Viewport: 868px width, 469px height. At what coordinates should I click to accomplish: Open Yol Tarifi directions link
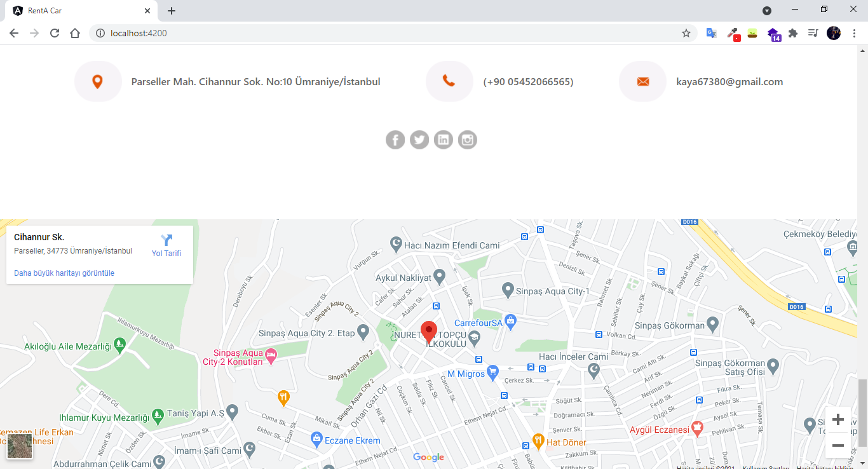coord(166,245)
